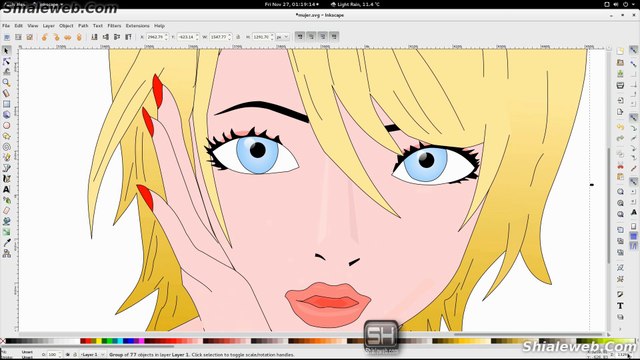Click the height H stepper arrows
Viewport: 640px width, 360px height.
[x=272, y=37]
